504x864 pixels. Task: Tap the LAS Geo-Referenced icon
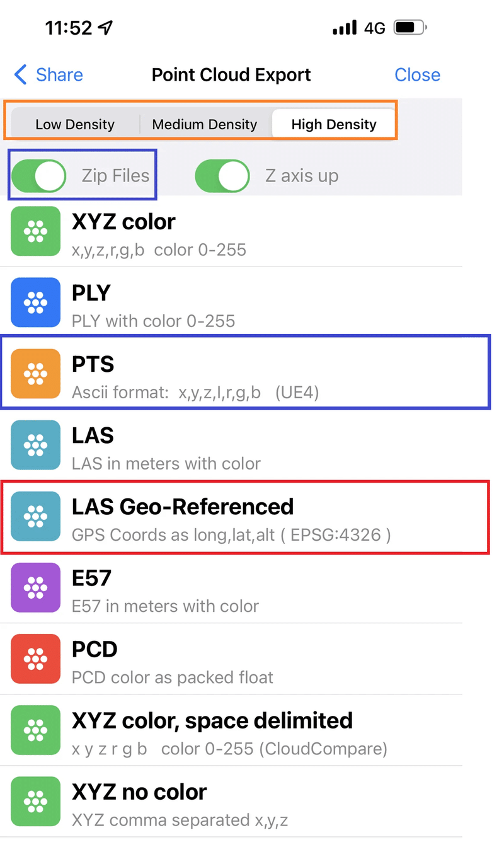36,516
